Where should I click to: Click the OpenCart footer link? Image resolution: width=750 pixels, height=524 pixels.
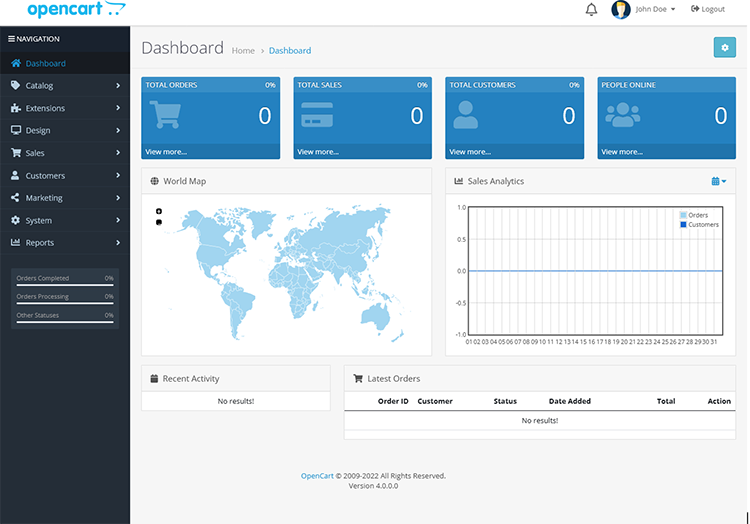point(317,476)
